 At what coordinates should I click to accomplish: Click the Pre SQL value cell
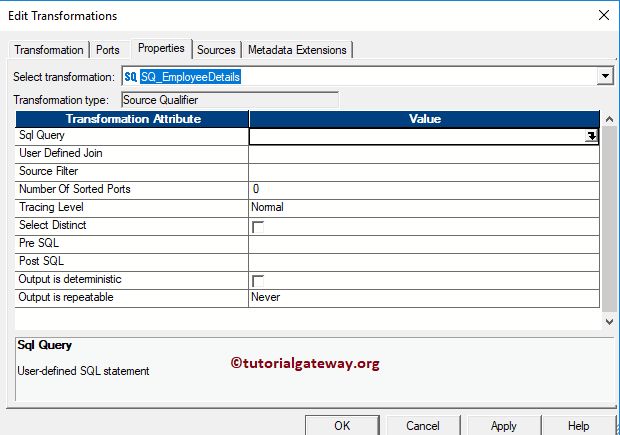(424, 244)
